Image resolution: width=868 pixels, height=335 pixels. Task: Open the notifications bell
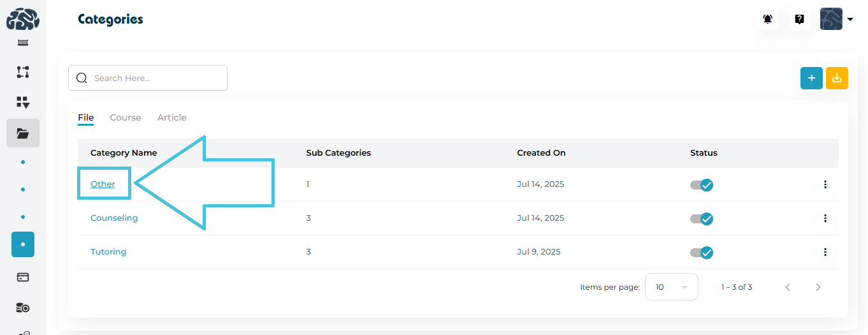point(768,19)
